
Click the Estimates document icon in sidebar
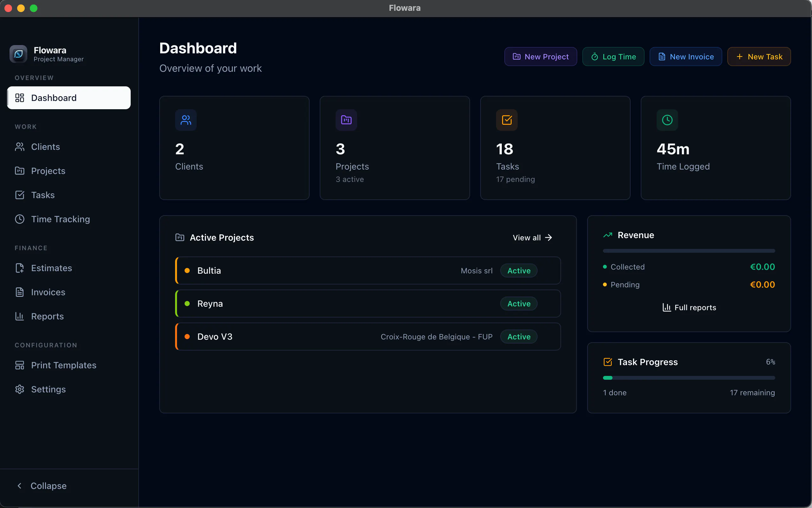20,268
